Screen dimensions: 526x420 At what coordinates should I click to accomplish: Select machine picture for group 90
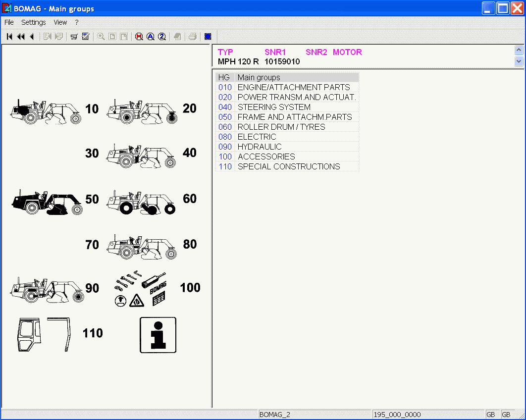click(x=47, y=290)
